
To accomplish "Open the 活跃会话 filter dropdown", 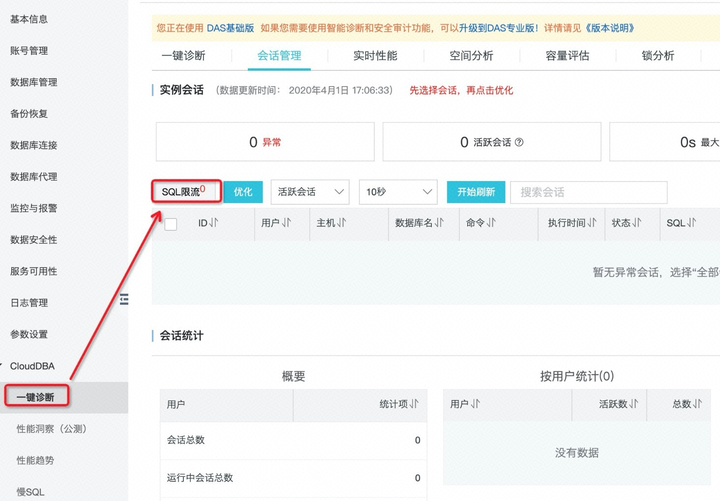I will [310, 192].
